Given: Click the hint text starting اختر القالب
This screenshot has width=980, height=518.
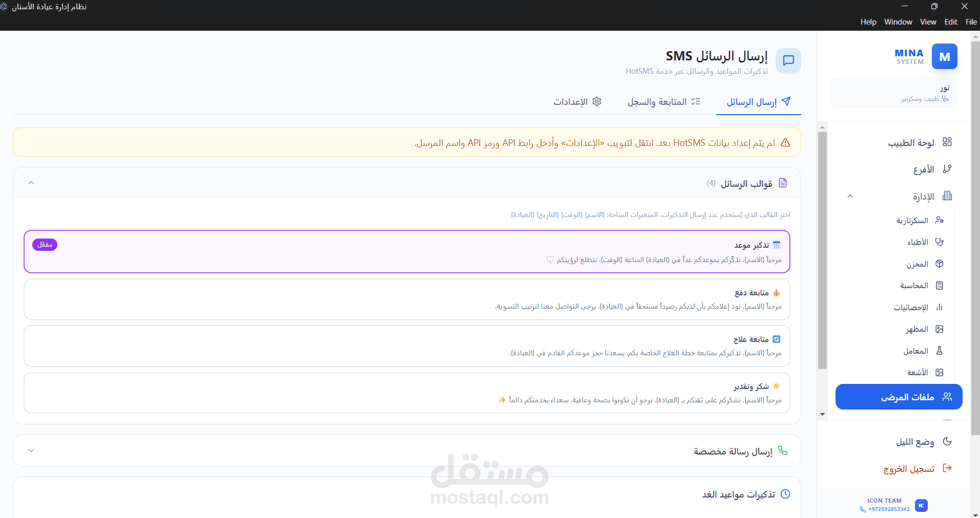Looking at the screenshot, I should click(x=651, y=214).
